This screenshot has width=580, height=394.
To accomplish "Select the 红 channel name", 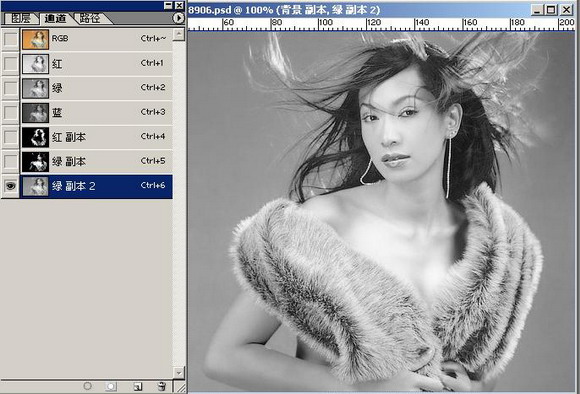I will pyautogui.click(x=57, y=64).
